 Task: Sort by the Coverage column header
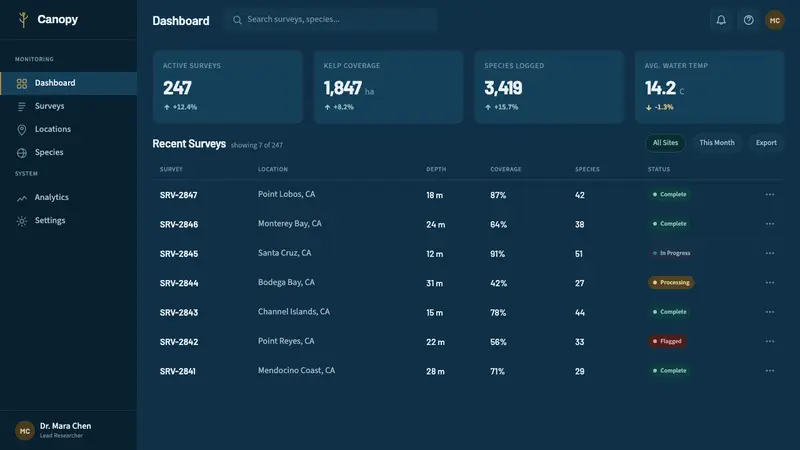pos(506,169)
